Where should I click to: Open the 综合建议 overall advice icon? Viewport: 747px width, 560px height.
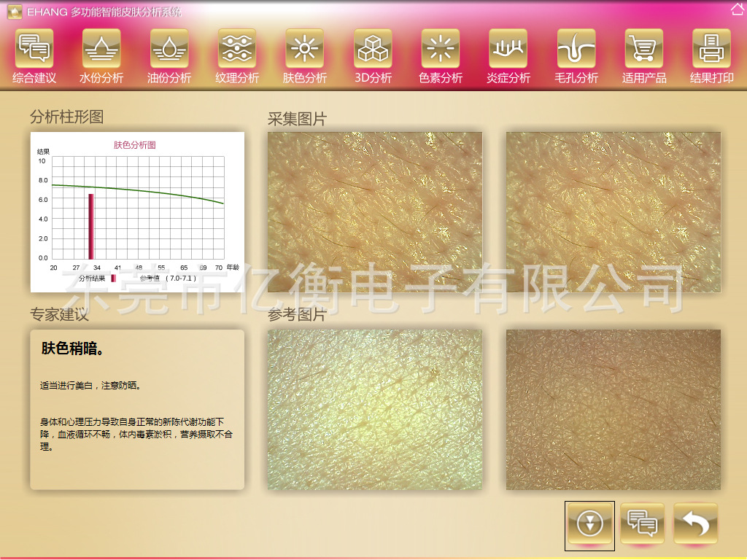pyautogui.click(x=34, y=49)
